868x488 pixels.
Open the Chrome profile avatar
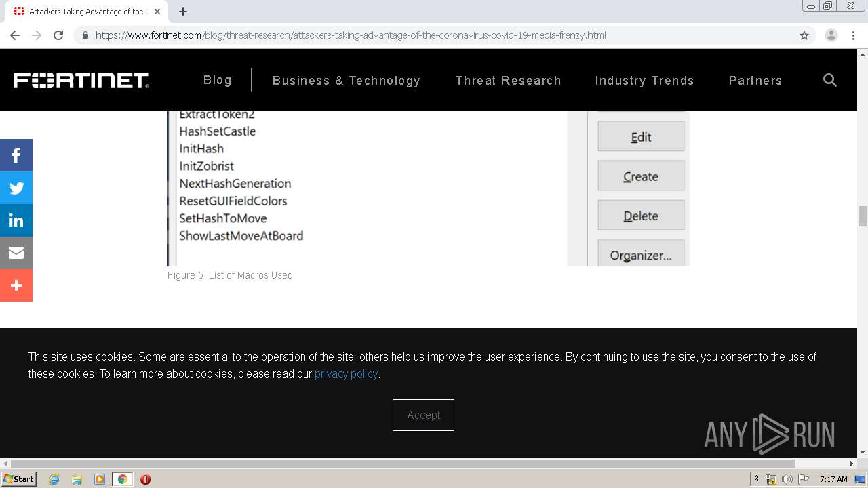(831, 35)
